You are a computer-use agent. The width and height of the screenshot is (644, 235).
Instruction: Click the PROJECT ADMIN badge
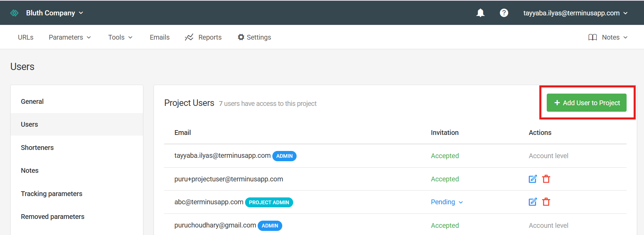tap(269, 202)
